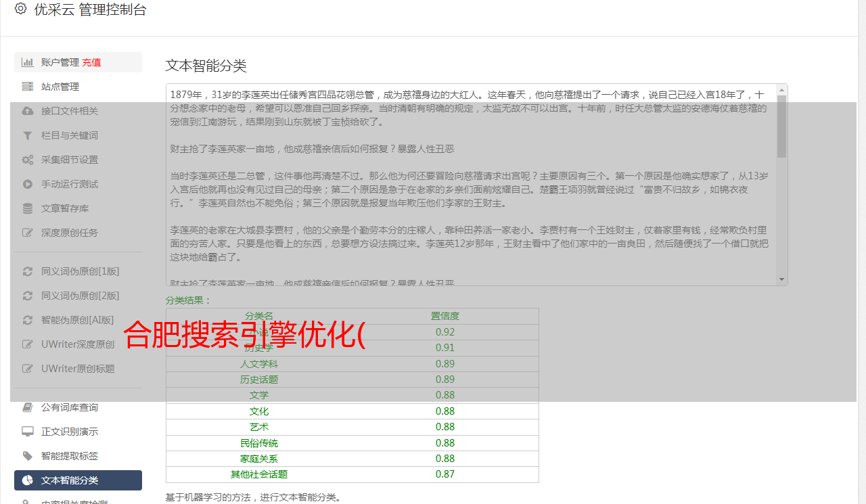Go to 正文识别演示 page
The height and width of the screenshot is (504, 866).
coord(69,432)
